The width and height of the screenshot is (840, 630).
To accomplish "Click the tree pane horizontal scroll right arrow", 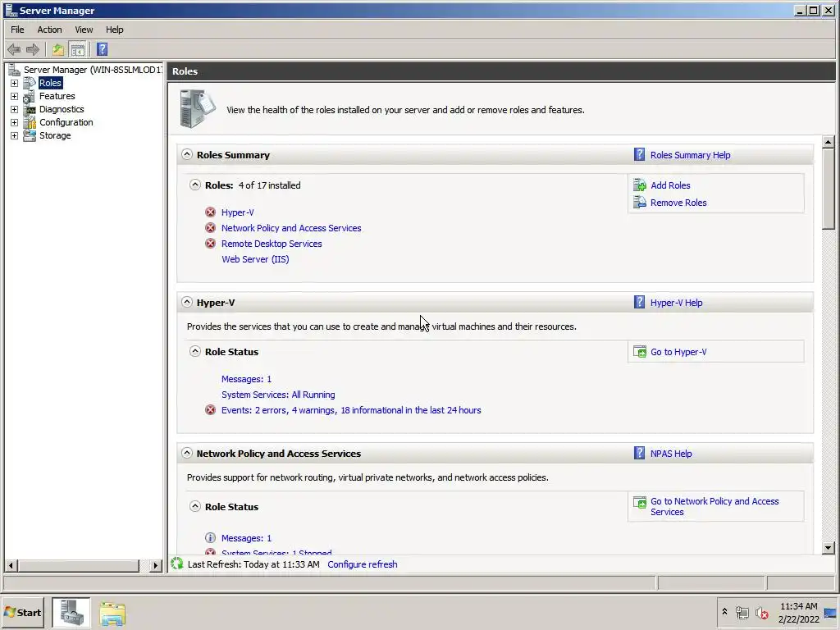I will pos(155,565).
